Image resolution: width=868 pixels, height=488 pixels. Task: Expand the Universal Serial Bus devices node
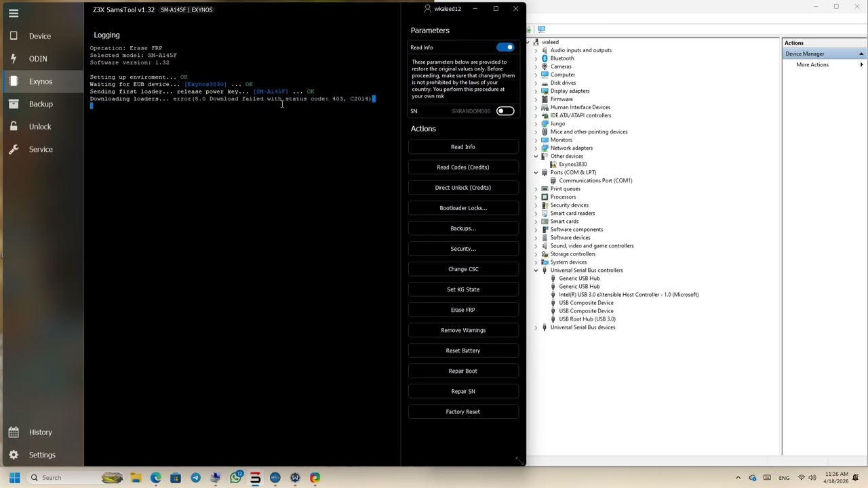(536, 327)
